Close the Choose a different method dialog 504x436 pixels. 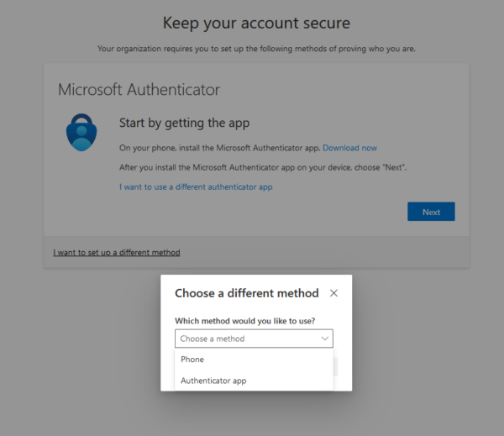tap(333, 293)
